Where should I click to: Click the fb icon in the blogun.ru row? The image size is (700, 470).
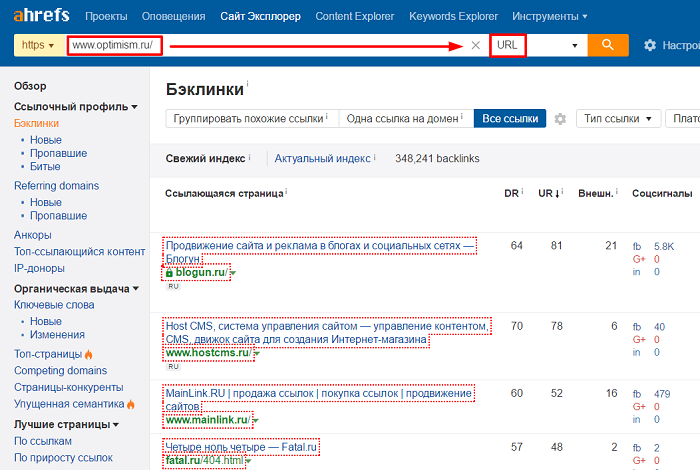[x=637, y=246]
